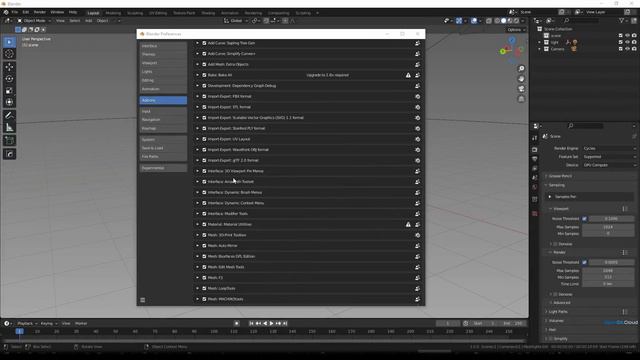Disable Mesh: LoopTools add-on checkbox
This screenshot has height=360, width=640.
(x=204, y=288)
